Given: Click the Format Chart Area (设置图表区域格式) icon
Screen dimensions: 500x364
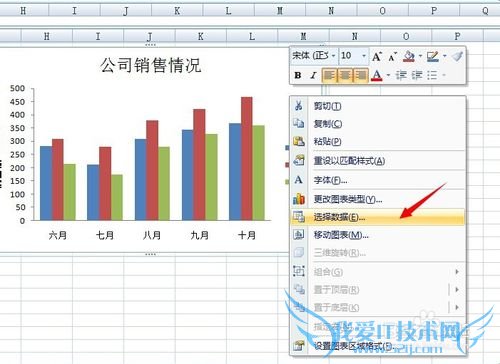Looking at the screenshot, I should (298, 346).
